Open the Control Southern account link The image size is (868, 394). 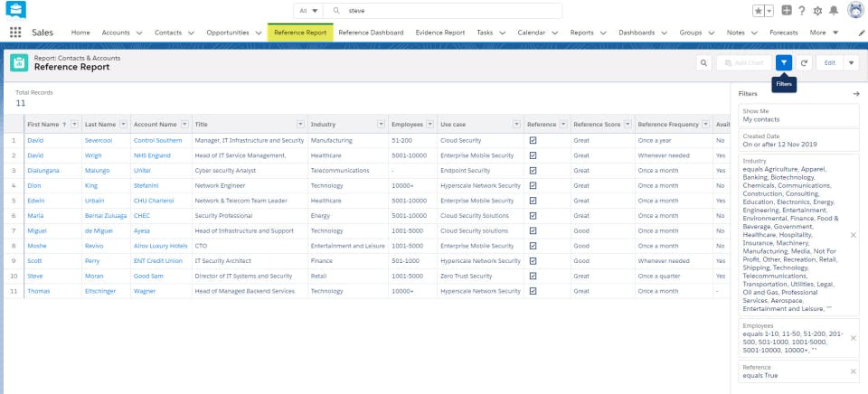pos(157,141)
